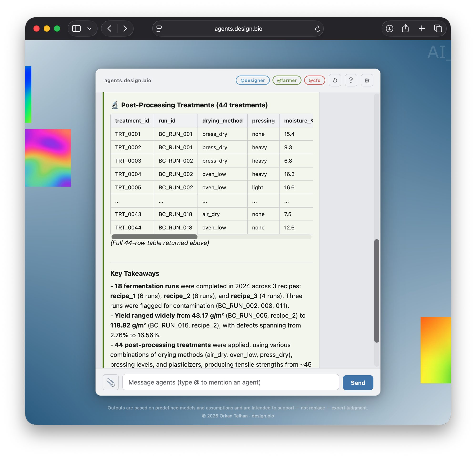476x458 pixels.
Task: Click the Full 44-row table returned note
Action: click(159, 243)
